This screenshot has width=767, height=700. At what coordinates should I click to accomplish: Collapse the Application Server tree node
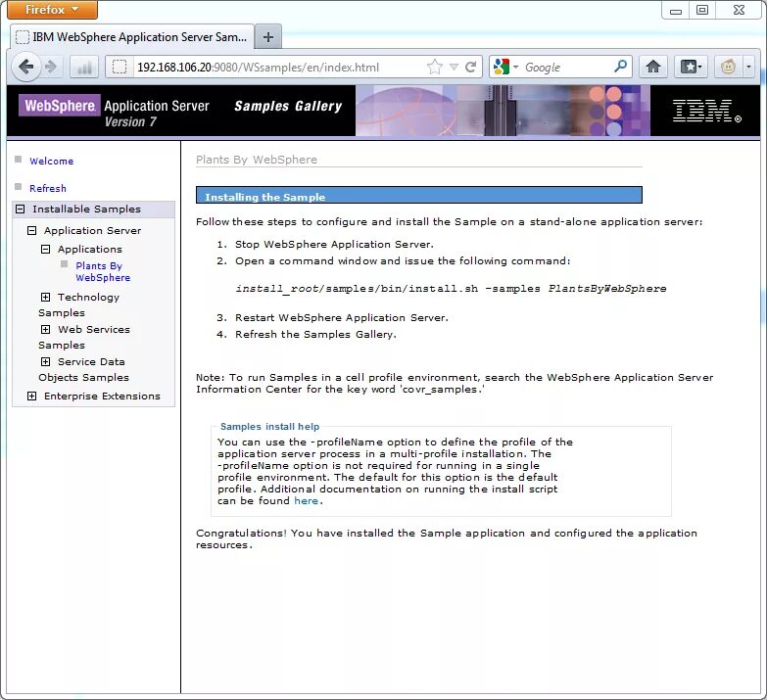(x=31, y=231)
